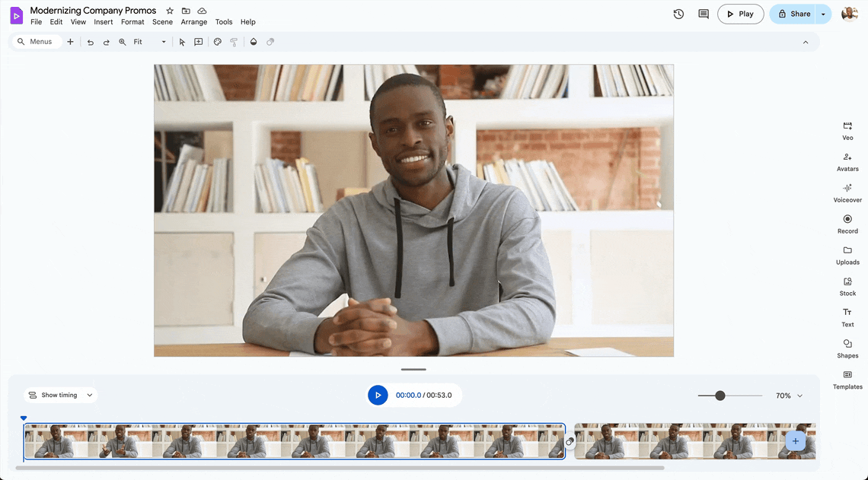Open the Format menu
The height and width of the screenshot is (480, 868).
132,22
